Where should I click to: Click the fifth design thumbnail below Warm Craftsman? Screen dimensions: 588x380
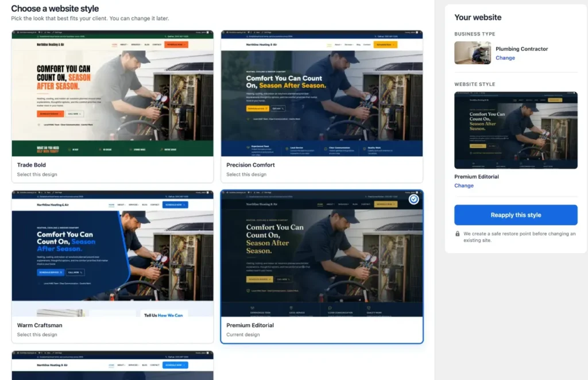click(x=113, y=366)
